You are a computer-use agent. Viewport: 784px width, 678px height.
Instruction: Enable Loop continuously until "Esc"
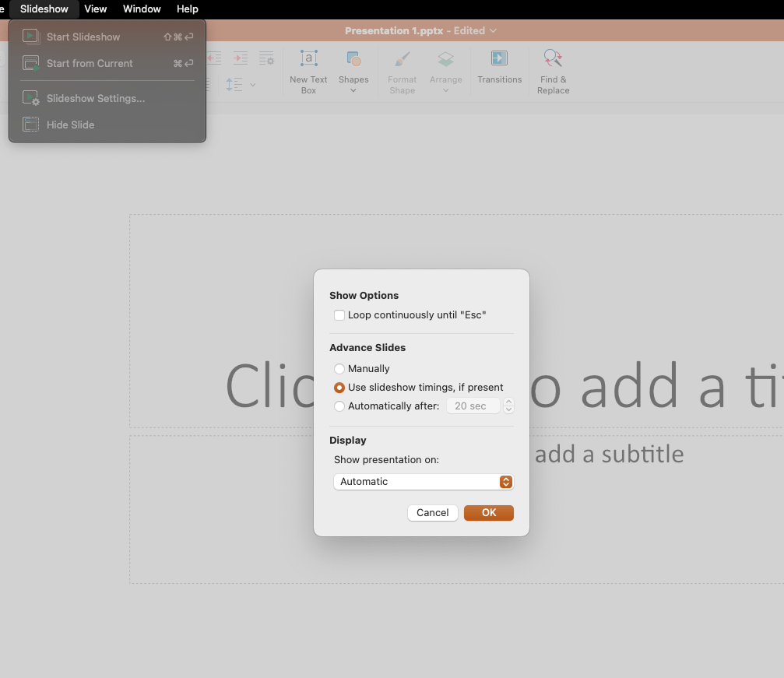(x=339, y=315)
